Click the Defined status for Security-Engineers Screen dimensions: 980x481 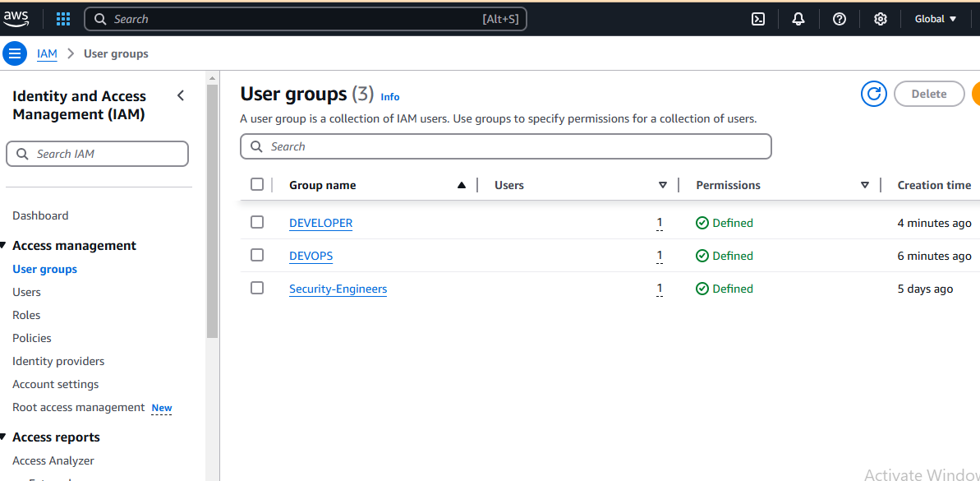pyautogui.click(x=725, y=289)
